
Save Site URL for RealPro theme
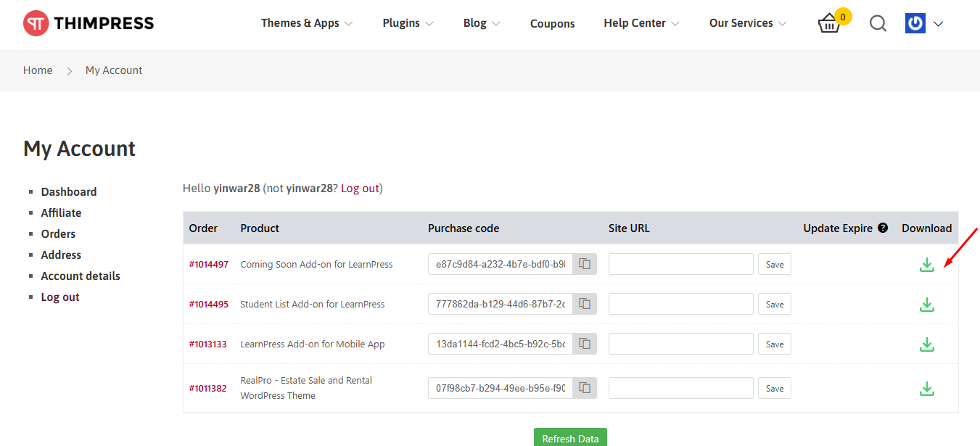point(775,388)
